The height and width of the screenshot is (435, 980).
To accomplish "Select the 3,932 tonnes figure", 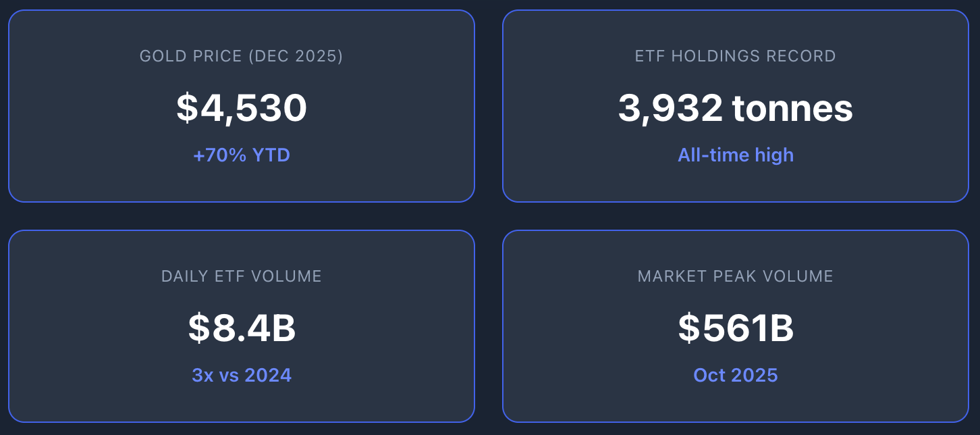I will point(735,108).
